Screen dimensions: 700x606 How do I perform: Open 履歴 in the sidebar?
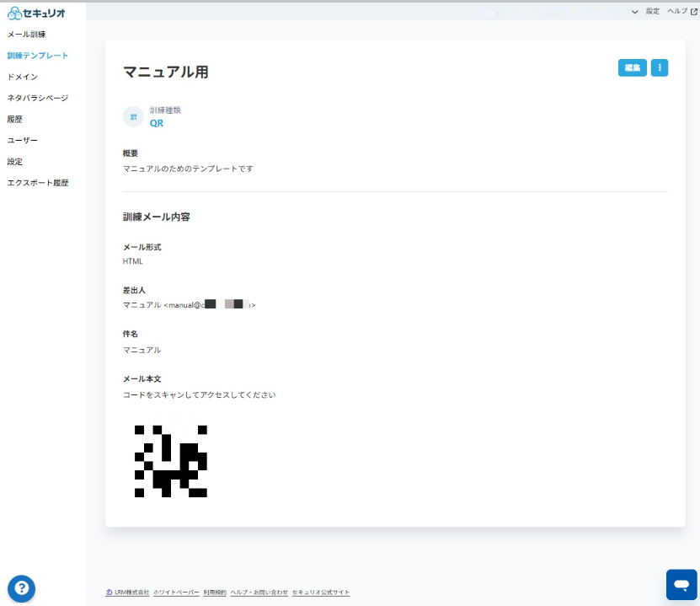(x=14, y=119)
